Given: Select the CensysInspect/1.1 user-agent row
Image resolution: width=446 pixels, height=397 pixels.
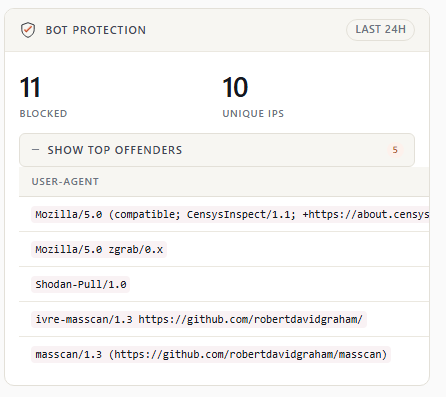Looking at the screenshot, I should (224, 214).
